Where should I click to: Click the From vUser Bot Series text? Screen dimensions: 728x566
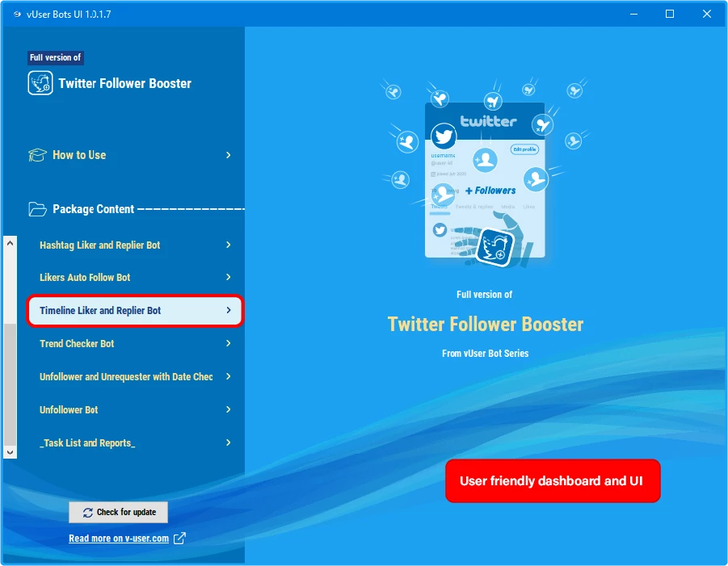(x=485, y=354)
